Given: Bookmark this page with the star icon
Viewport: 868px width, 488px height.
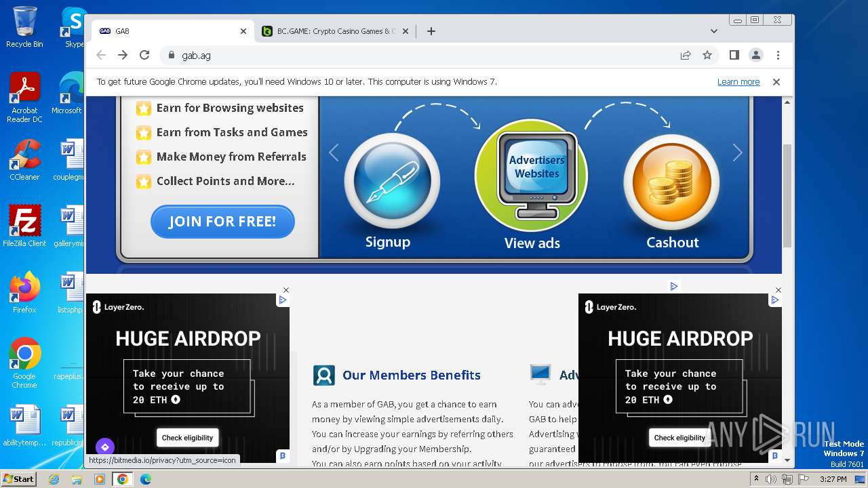Looking at the screenshot, I should pos(707,55).
